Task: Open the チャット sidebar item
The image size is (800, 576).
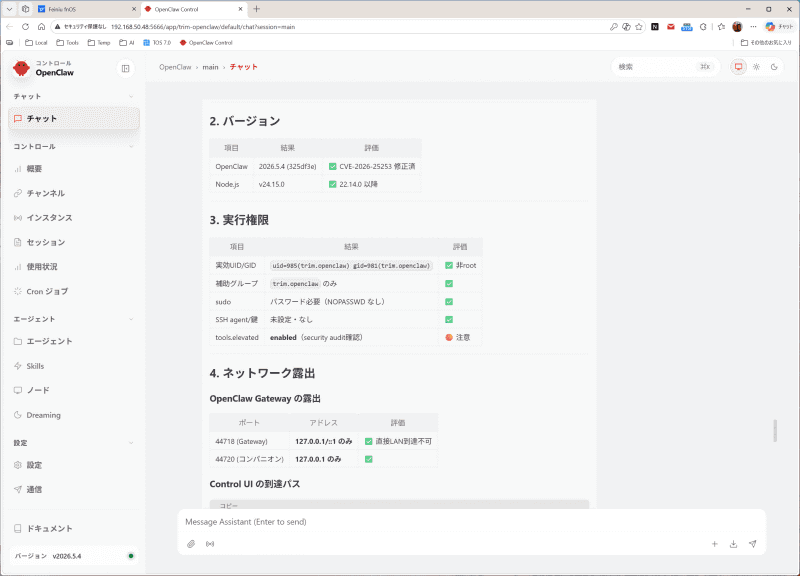Action: 74,118
